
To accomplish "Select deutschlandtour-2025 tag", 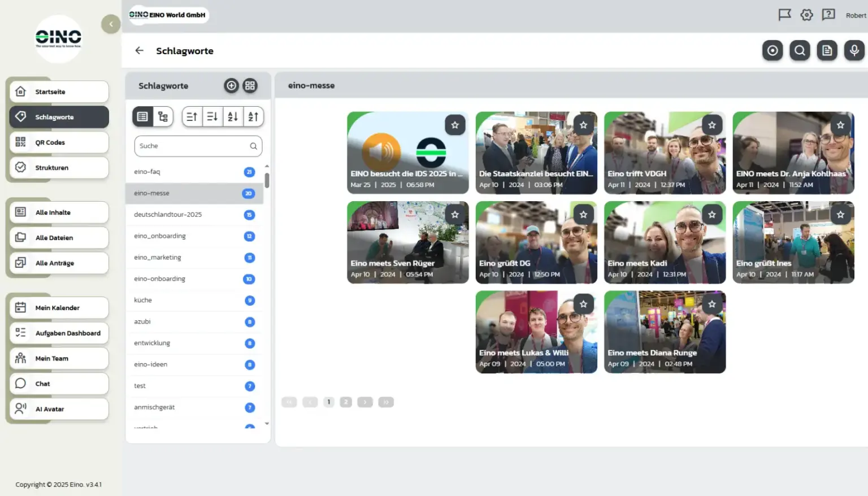I will tap(194, 215).
